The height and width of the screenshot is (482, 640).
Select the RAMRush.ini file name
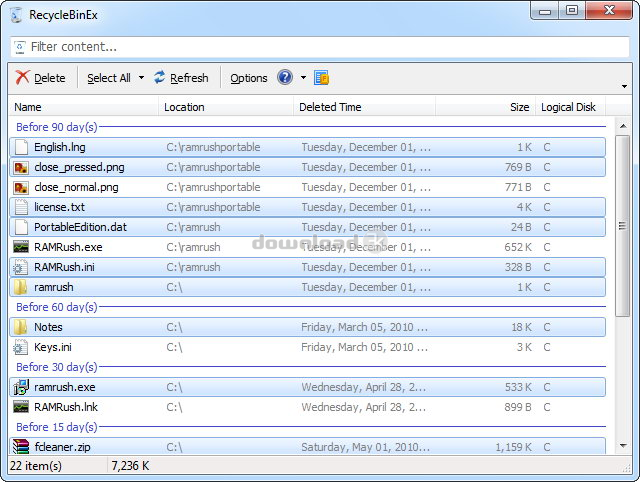64,267
